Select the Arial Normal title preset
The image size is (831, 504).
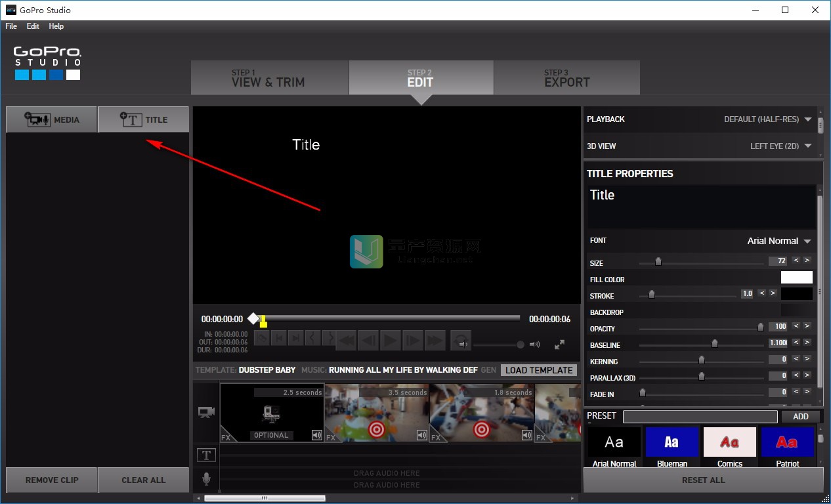pyautogui.click(x=614, y=448)
